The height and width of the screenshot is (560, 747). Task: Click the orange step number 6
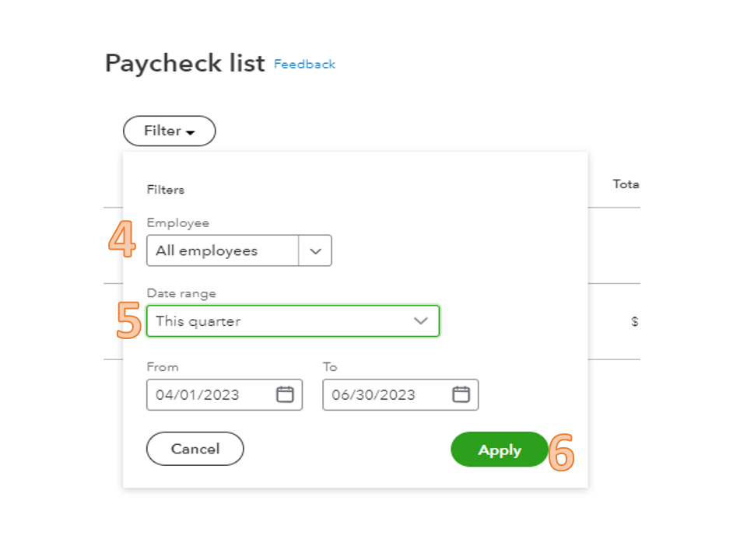coord(561,451)
